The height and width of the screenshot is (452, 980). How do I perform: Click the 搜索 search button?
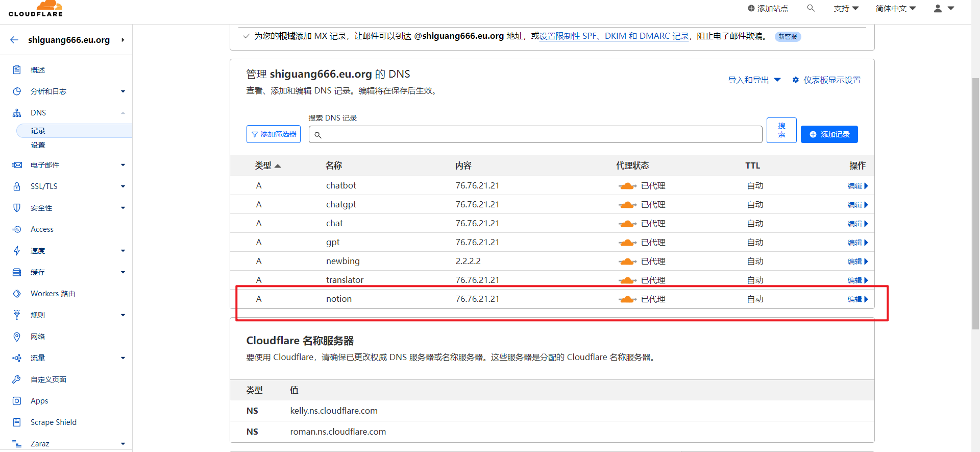pyautogui.click(x=781, y=130)
